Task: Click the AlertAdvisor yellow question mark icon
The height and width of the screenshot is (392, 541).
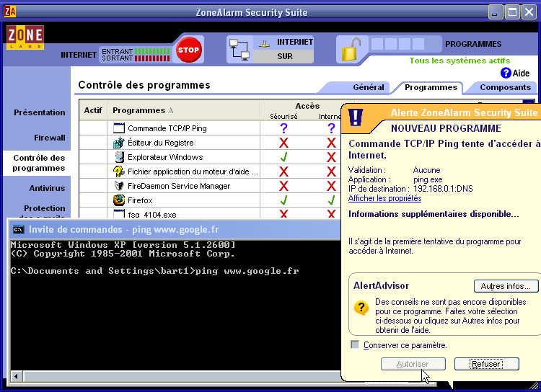Action: pyautogui.click(x=361, y=307)
